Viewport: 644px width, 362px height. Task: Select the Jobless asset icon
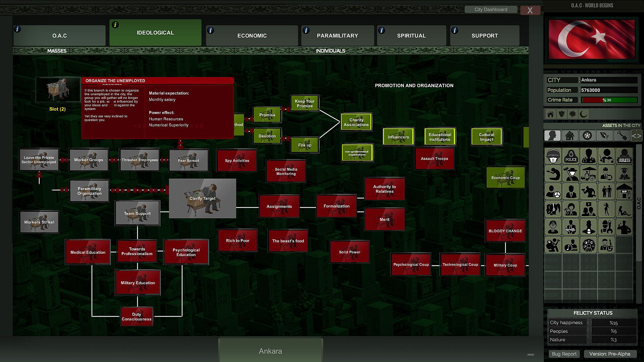624,156
